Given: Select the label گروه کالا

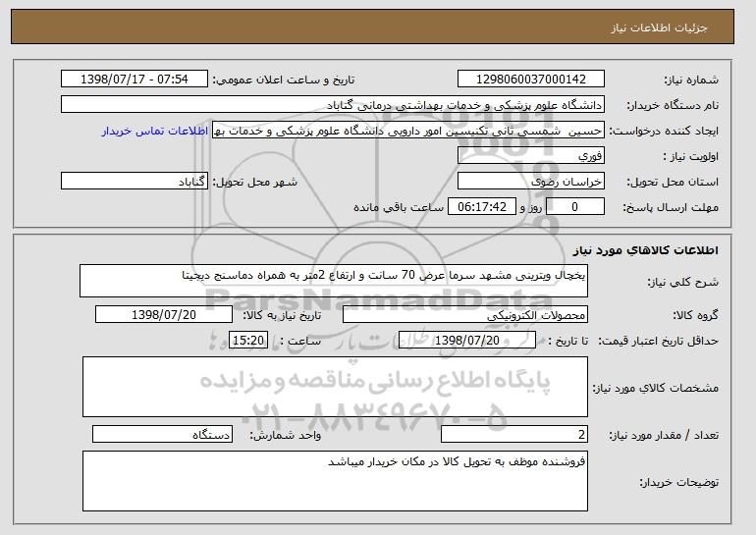Looking at the screenshot, I should [x=696, y=315].
